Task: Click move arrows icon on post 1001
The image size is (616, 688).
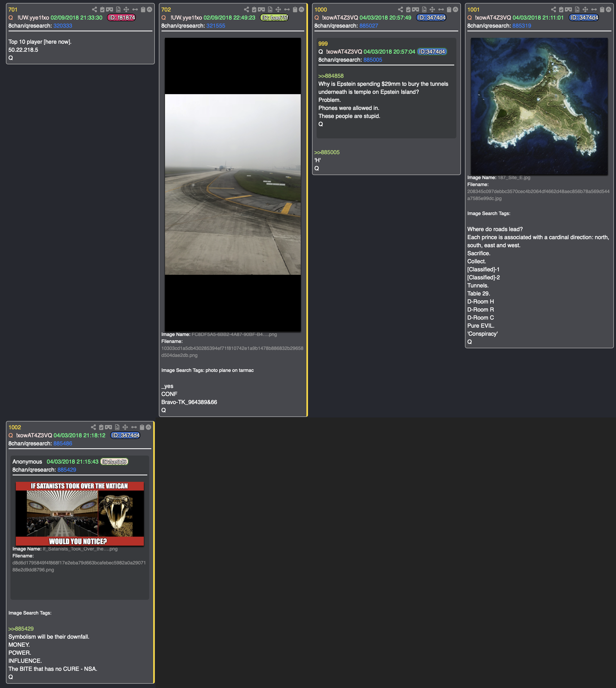Action: coord(585,9)
